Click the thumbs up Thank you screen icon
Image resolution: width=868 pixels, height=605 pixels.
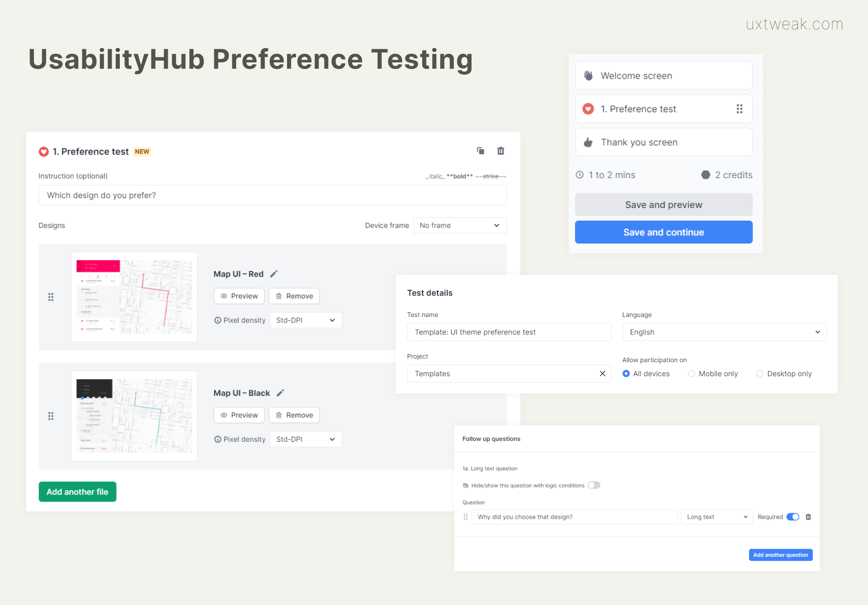click(x=588, y=142)
